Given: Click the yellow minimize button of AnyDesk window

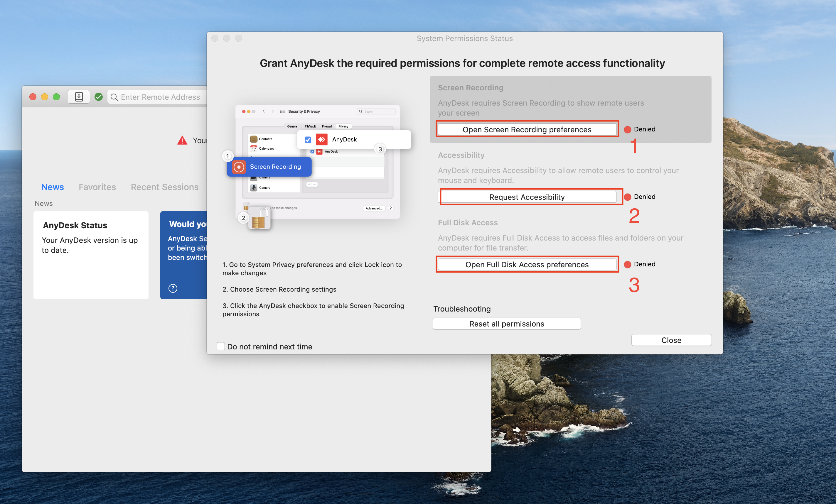Looking at the screenshot, I should (x=44, y=97).
